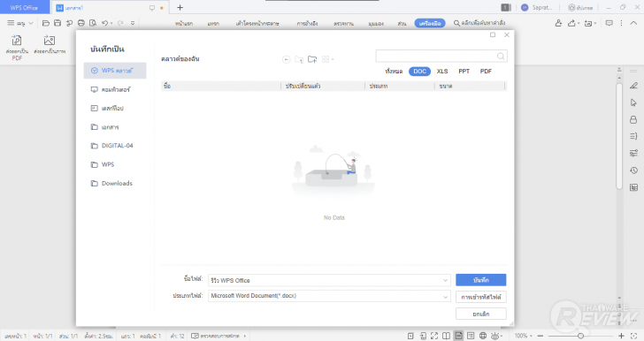Click the print icon in quick toolbar

[x=81, y=23]
